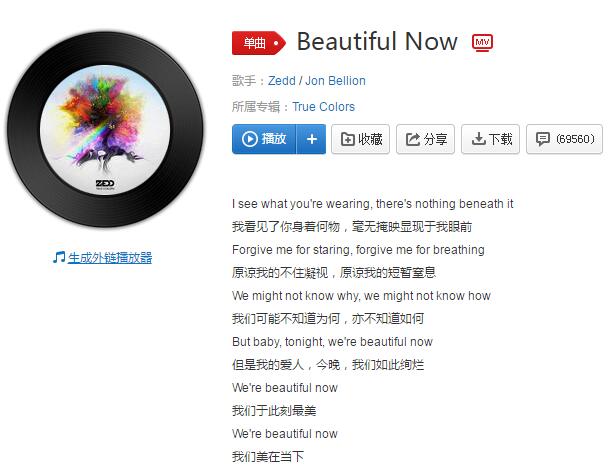Viewport: 615px width, 469px height.
Task: Open the Zedd artist link
Action: (x=282, y=81)
